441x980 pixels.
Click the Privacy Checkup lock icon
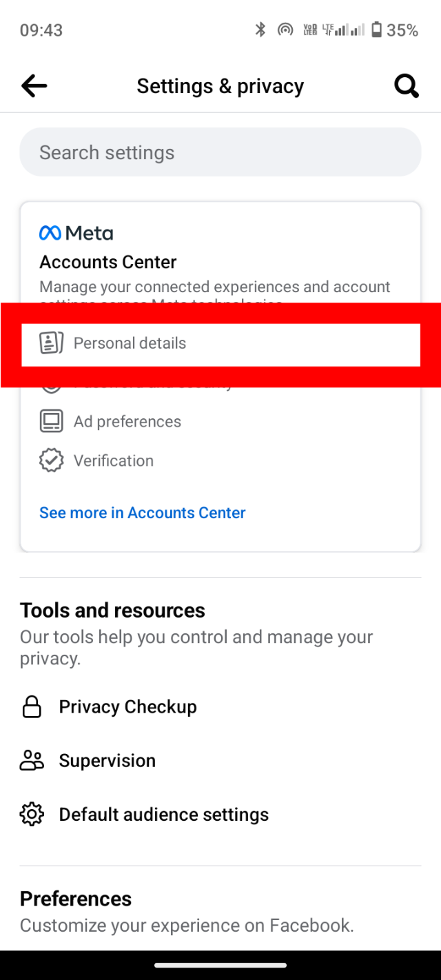pos(32,707)
